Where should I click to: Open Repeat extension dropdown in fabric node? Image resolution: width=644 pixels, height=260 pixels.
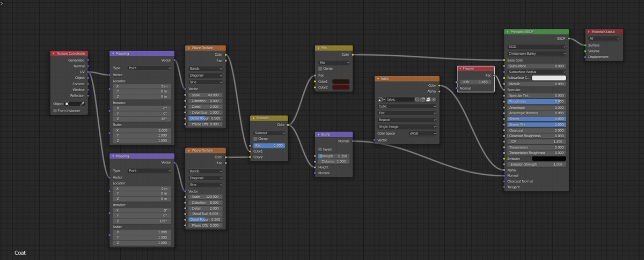(407, 120)
